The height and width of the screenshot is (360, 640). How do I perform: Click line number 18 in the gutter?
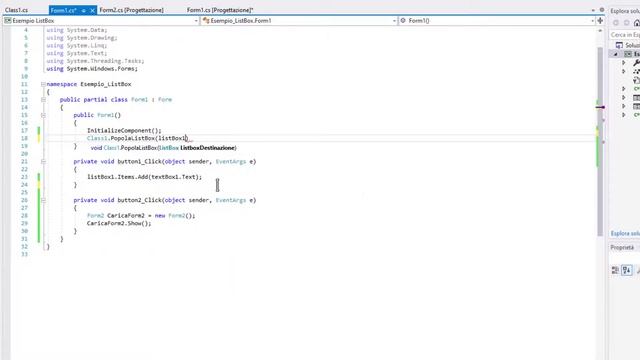click(x=24, y=138)
